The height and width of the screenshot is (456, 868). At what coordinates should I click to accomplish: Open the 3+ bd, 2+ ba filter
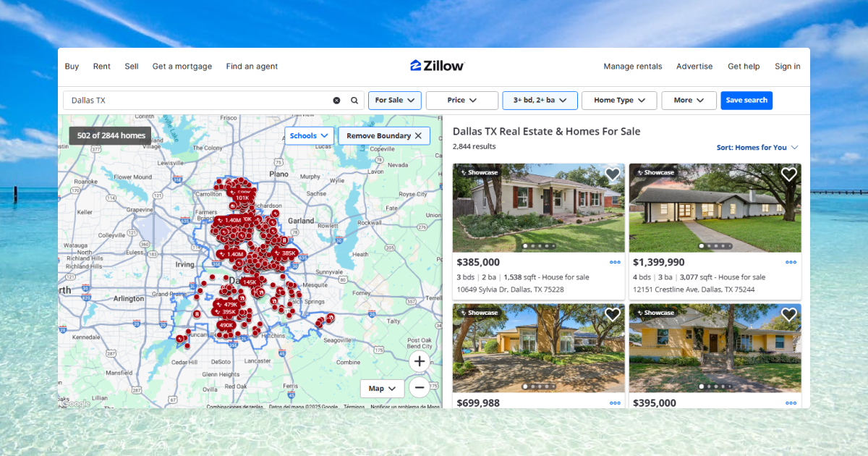click(x=540, y=101)
